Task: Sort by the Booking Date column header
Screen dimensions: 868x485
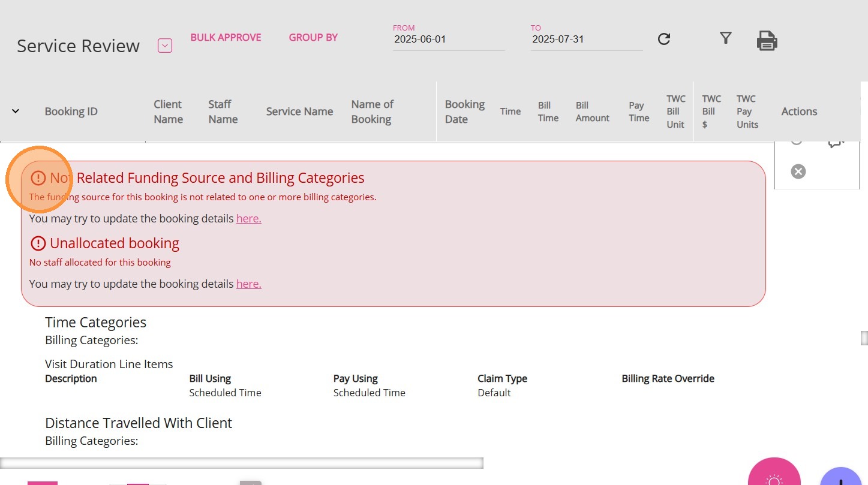Action: point(464,112)
